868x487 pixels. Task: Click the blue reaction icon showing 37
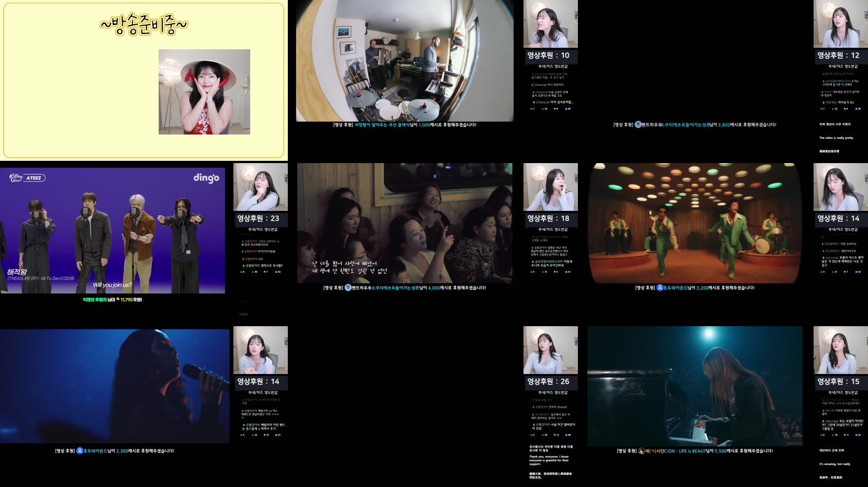pos(277,434)
